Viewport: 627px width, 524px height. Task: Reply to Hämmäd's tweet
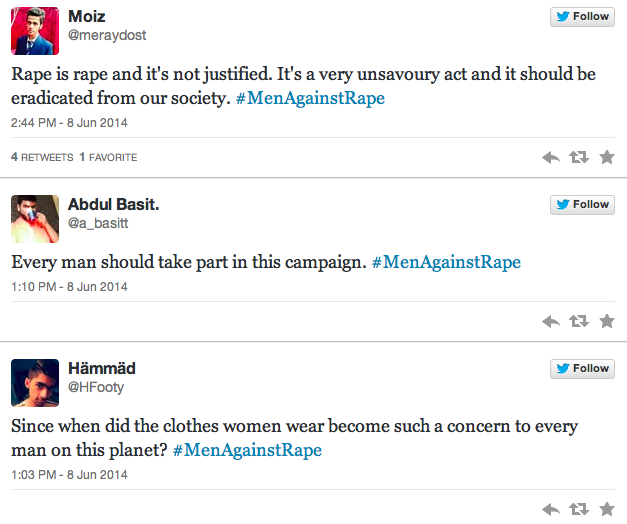551,509
